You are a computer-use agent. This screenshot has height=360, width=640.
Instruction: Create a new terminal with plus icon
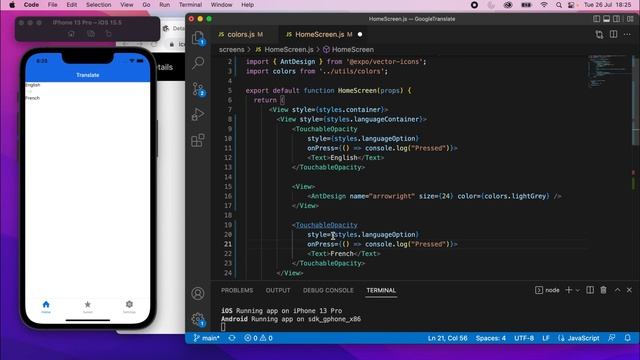point(569,290)
